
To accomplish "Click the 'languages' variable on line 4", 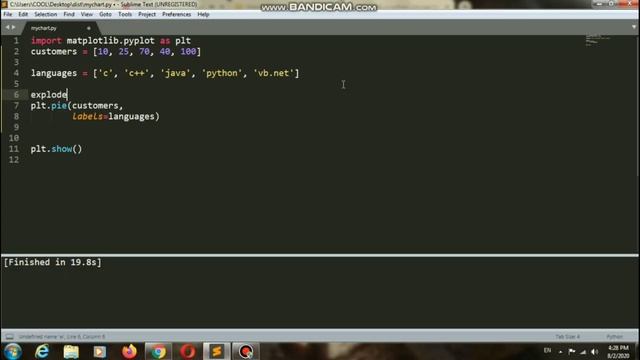I will [54, 73].
